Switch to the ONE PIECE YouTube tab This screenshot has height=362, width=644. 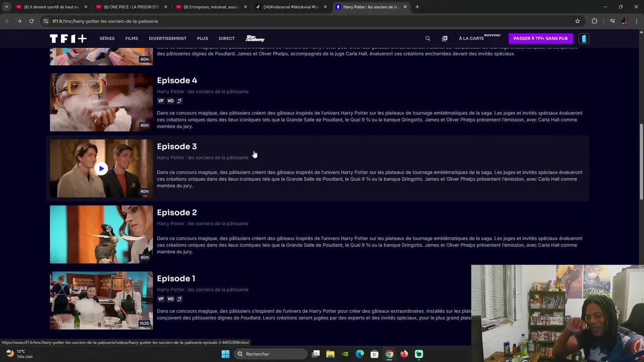pos(131,7)
